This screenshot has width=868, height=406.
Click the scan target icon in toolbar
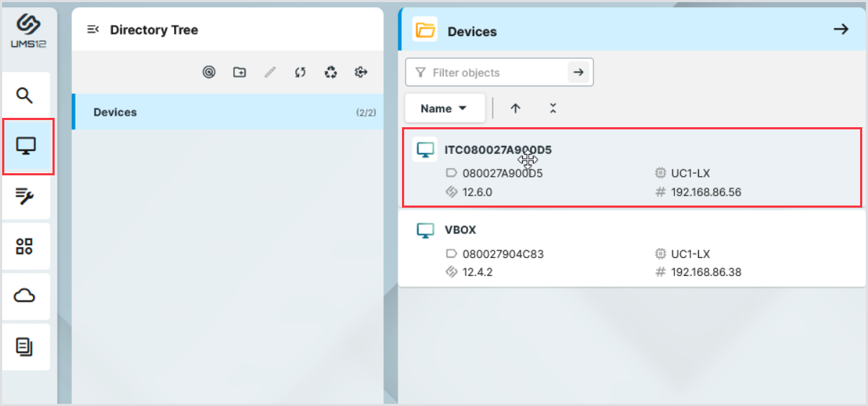tap(209, 72)
